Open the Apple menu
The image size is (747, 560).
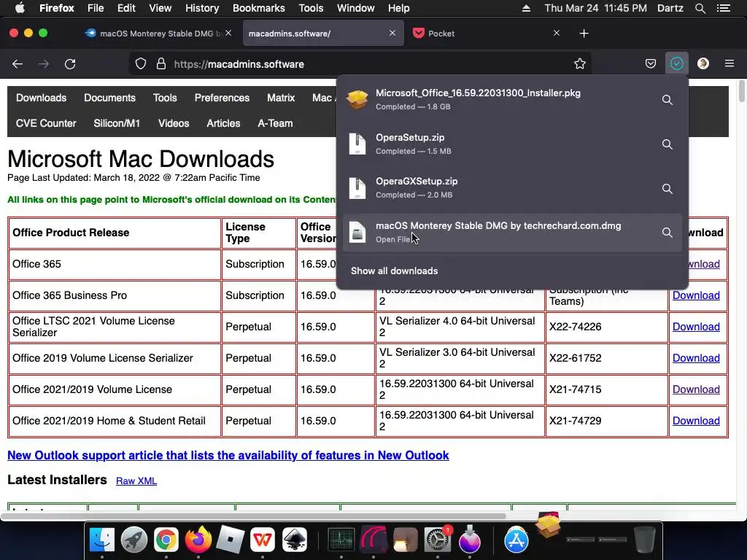coord(20,8)
